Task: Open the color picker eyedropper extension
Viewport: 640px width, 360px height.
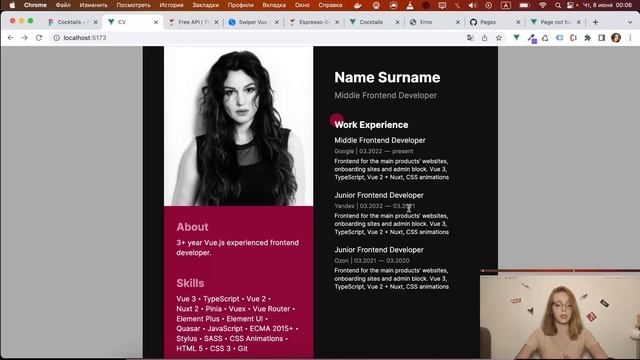Action: [x=531, y=38]
